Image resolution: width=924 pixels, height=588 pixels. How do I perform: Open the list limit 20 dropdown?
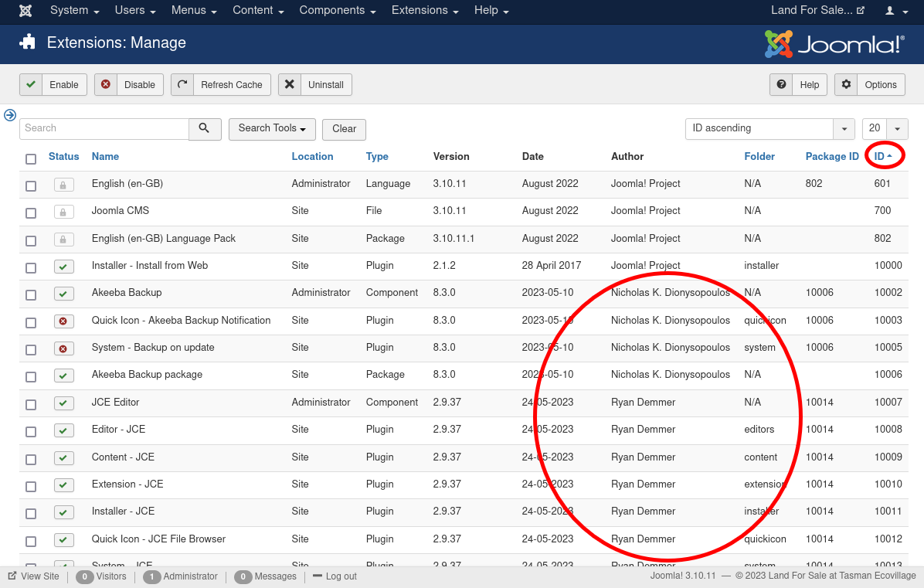click(885, 128)
